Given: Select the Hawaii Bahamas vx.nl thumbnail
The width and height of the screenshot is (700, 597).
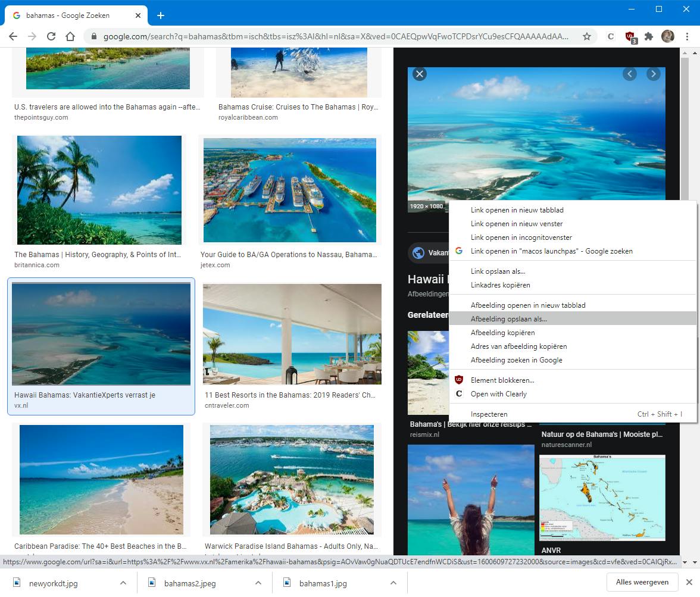Looking at the screenshot, I should click(x=101, y=334).
